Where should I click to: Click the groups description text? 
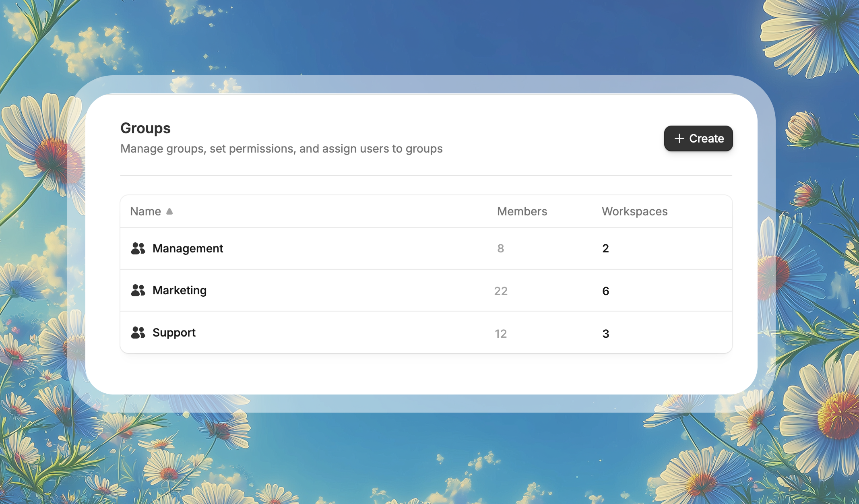(x=281, y=149)
